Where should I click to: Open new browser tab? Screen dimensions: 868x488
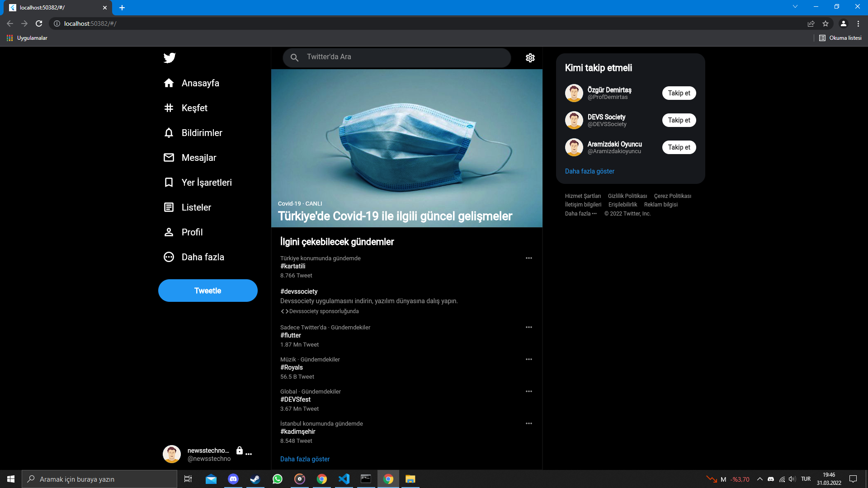pos(122,8)
